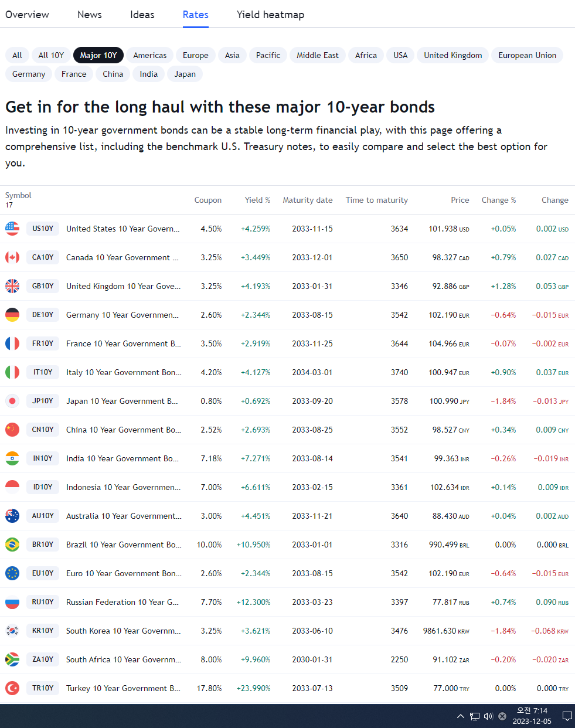
Task: Filter bonds by France chip
Action: tap(74, 74)
